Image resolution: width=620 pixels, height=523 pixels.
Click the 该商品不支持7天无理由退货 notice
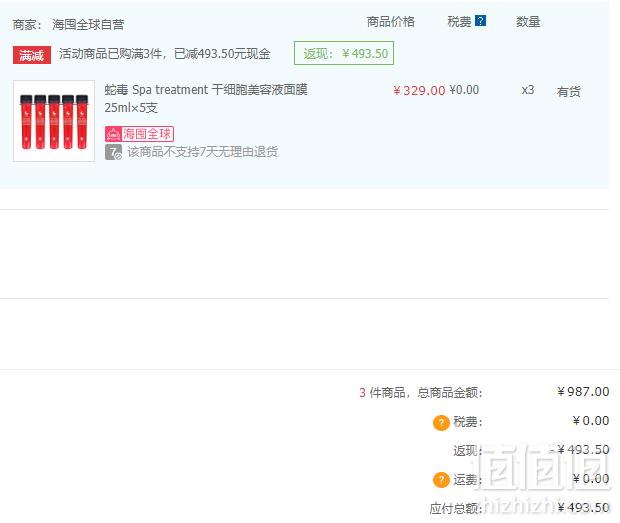(202, 152)
